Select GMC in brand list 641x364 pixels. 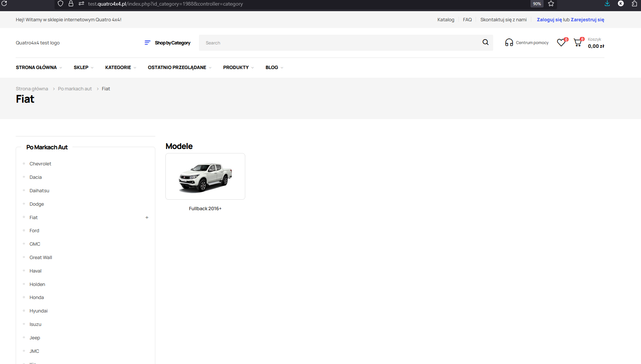click(35, 244)
